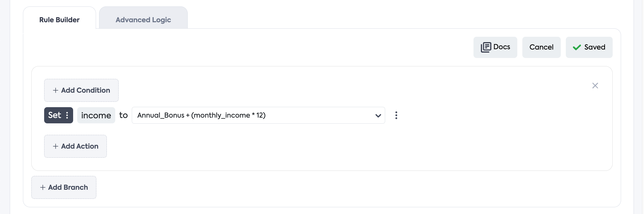Click the Docs document icon

point(486,47)
